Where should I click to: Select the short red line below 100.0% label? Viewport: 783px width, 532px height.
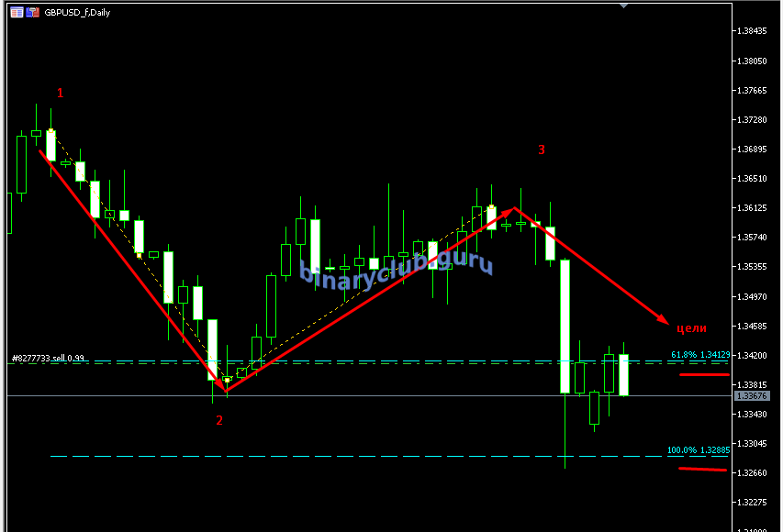pos(702,470)
